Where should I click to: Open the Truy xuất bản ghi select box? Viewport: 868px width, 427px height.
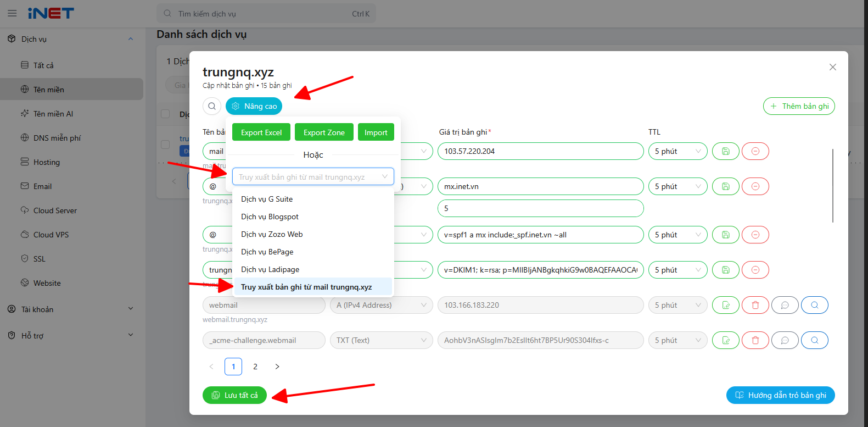313,177
